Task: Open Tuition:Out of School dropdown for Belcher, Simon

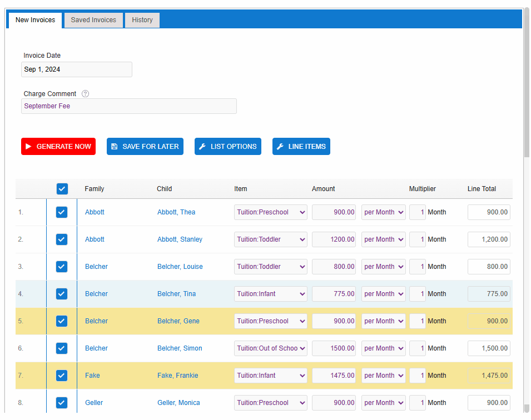Action: coord(271,348)
